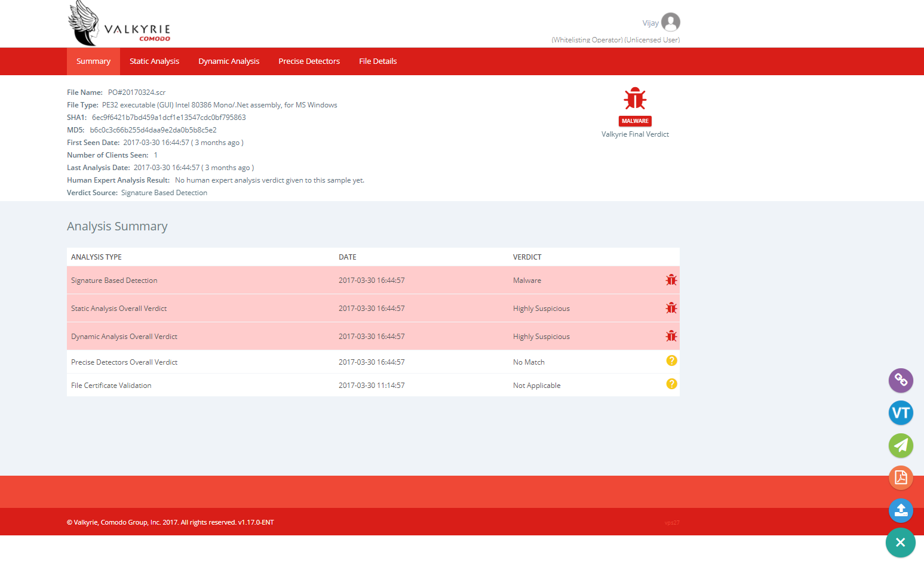Click the ANALYSIS TYPE column header
The height and width of the screenshot is (567, 924).
tap(96, 257)
